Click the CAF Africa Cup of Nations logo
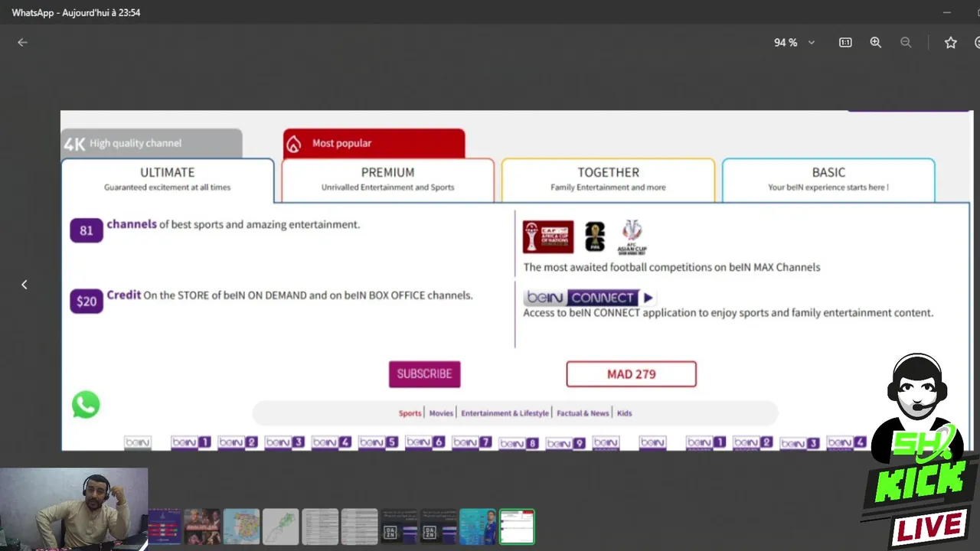This screenshot has height=551, width=980. coord(547,237)
